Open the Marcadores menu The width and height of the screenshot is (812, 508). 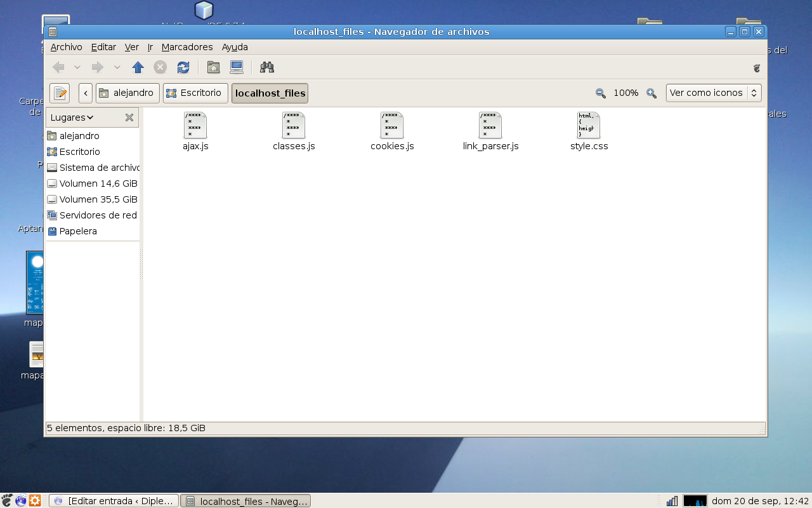pos(187,47)
